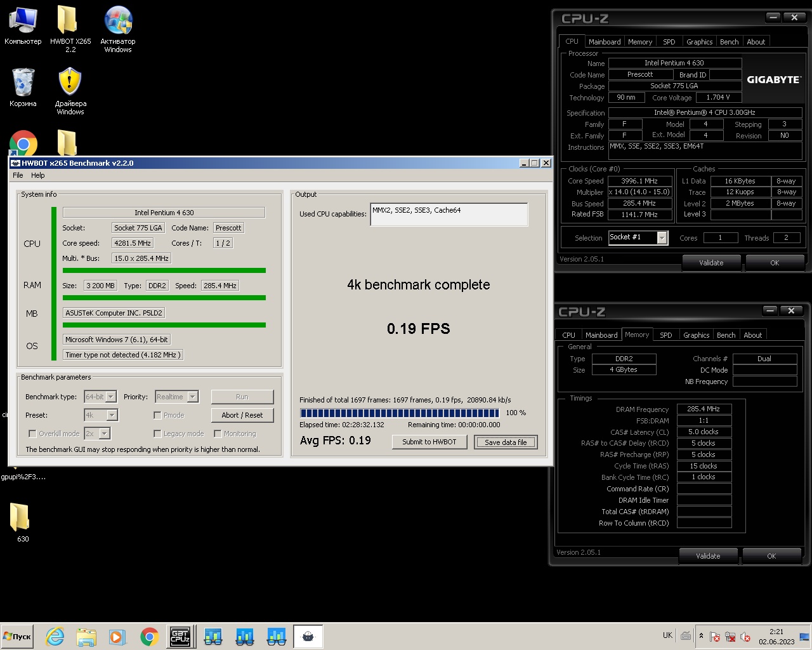
Task: Click the 0.19 FPS result text
Action: (x=419, y=329)
